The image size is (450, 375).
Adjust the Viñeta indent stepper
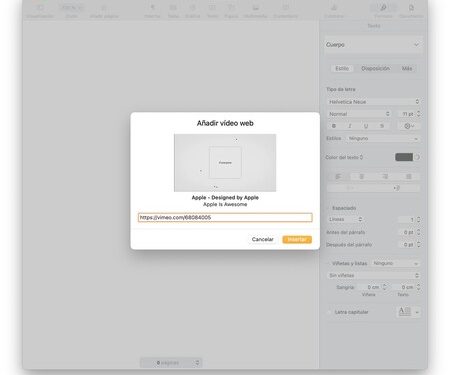pyautogui.click(x=384, y=287)
